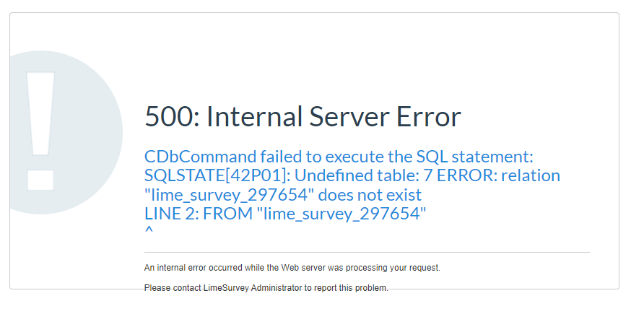Click the words "Internal Server Error"

click(334, 117)
